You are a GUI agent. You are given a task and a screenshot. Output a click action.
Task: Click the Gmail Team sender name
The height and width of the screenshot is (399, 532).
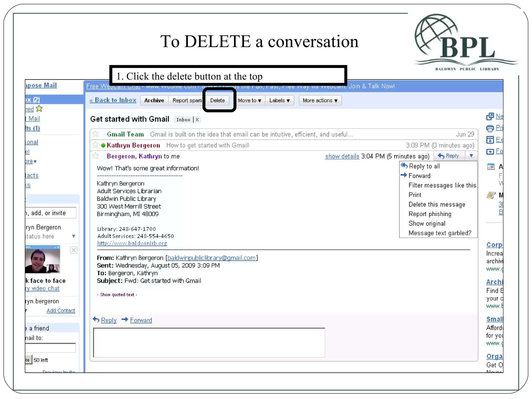(125, 134)
